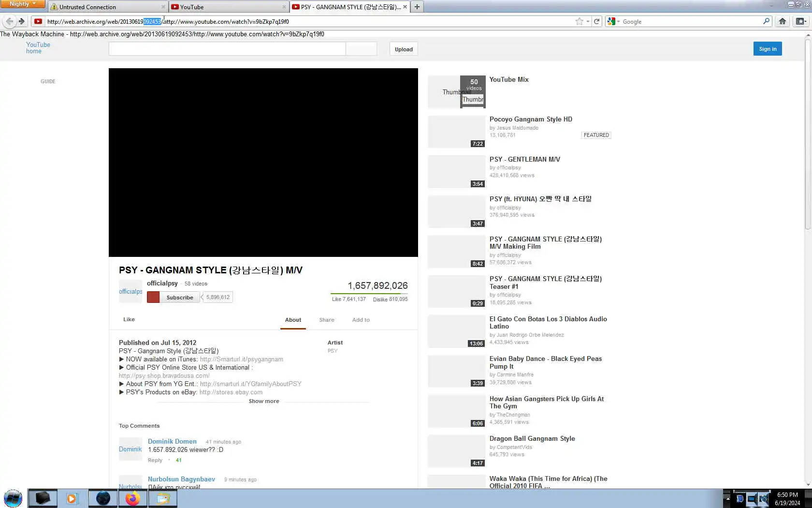812x508 pixels.
Task: Click into the browser address bar URL
Action: point(309,21)
